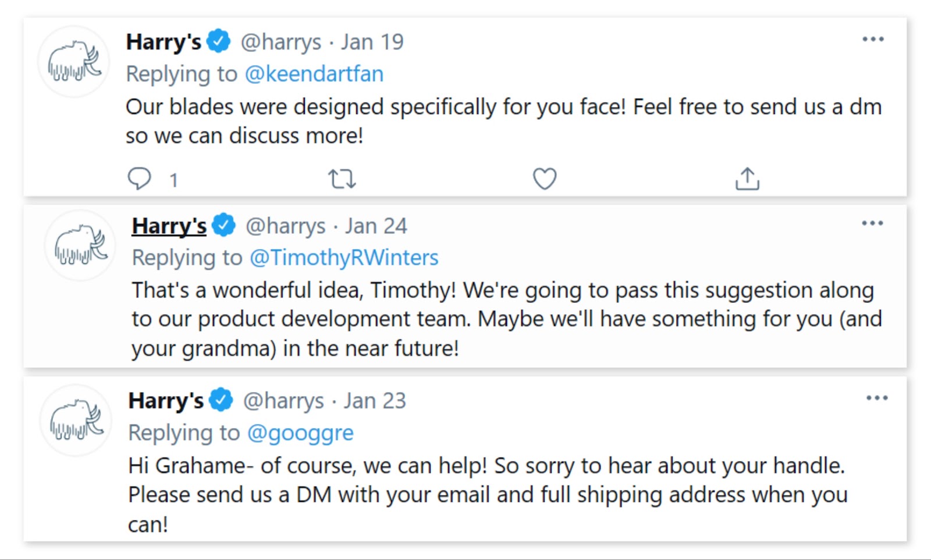The height and width of the screenshot is (560, 931).
Task: Click the @harrys handle on the Jan 24 tweet
Action: pyautogui.click(x=285, y=226)
